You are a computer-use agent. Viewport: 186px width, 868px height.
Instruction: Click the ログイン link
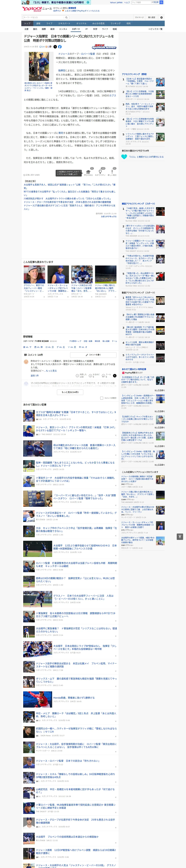[x=57, y=11]
